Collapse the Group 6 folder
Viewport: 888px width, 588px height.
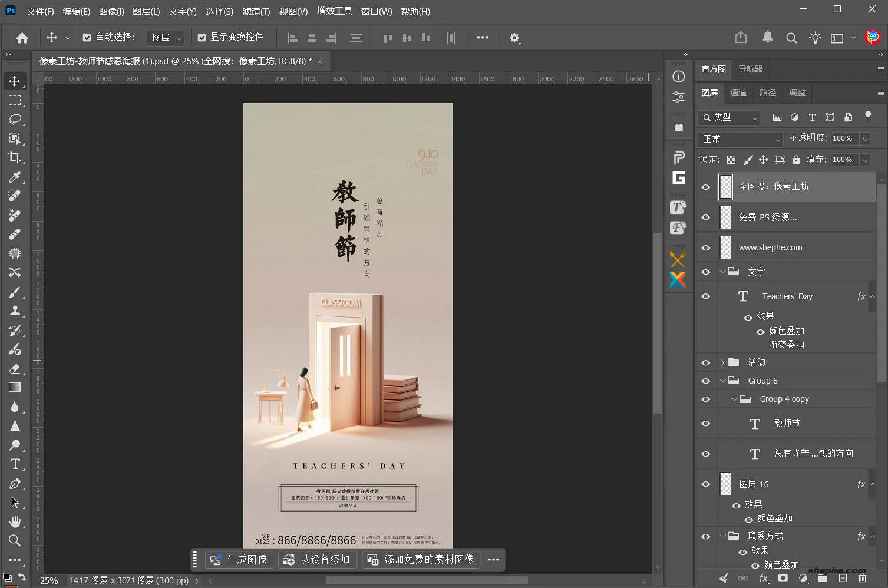click(x=722, y=381)
